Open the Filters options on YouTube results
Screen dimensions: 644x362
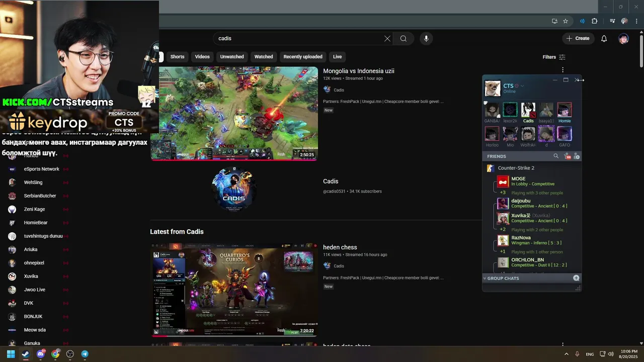tap(554, 57)
